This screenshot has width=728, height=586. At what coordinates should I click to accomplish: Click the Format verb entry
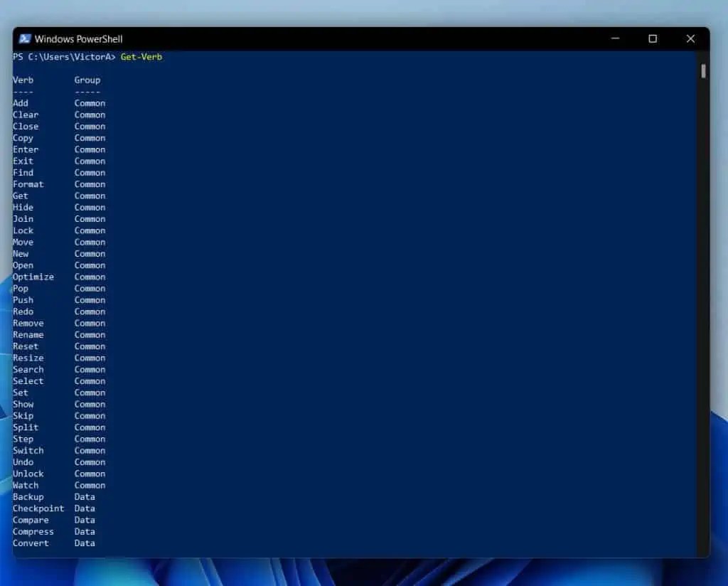(28, 184)
